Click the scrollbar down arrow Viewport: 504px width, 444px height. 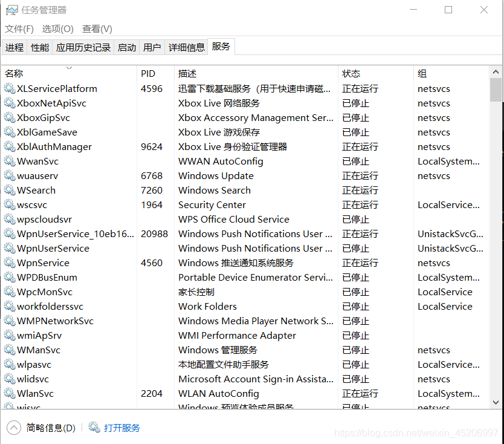pyautogui.click(x=496, y=402)
